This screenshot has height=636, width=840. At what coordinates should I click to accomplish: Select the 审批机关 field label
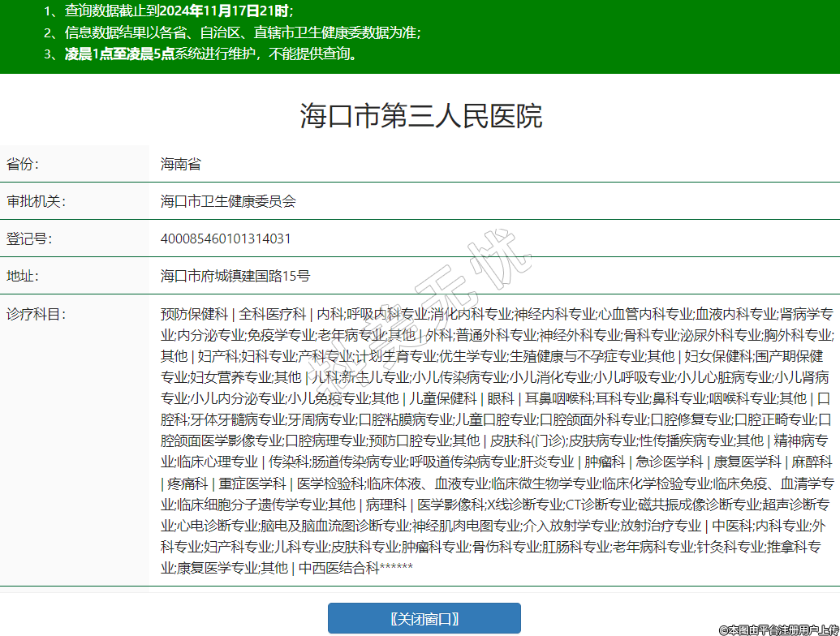36,201
